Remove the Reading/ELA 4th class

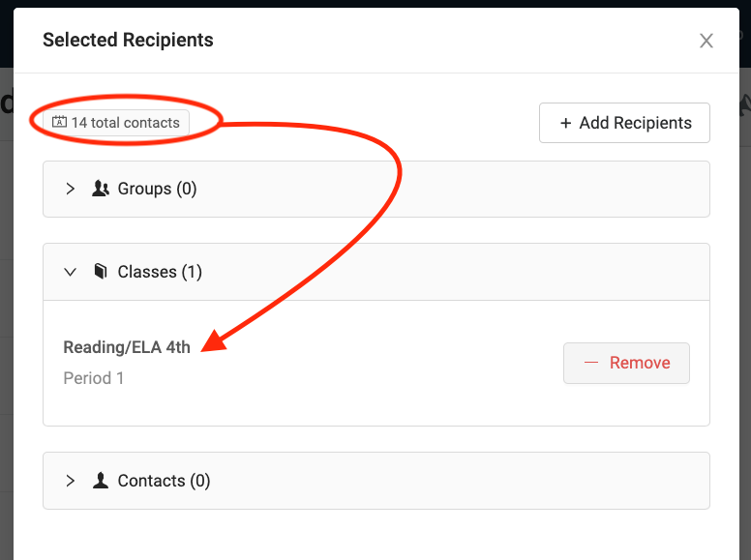tap(626, 363)
